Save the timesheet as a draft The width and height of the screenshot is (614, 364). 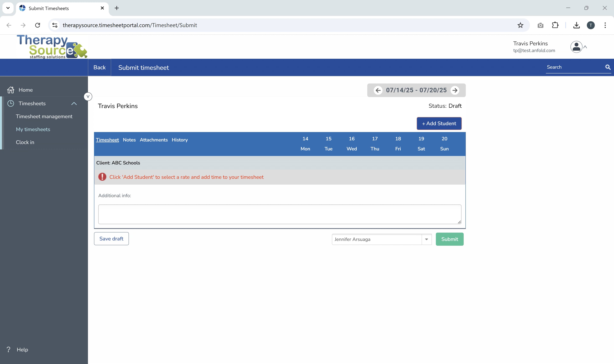[111, 238]
